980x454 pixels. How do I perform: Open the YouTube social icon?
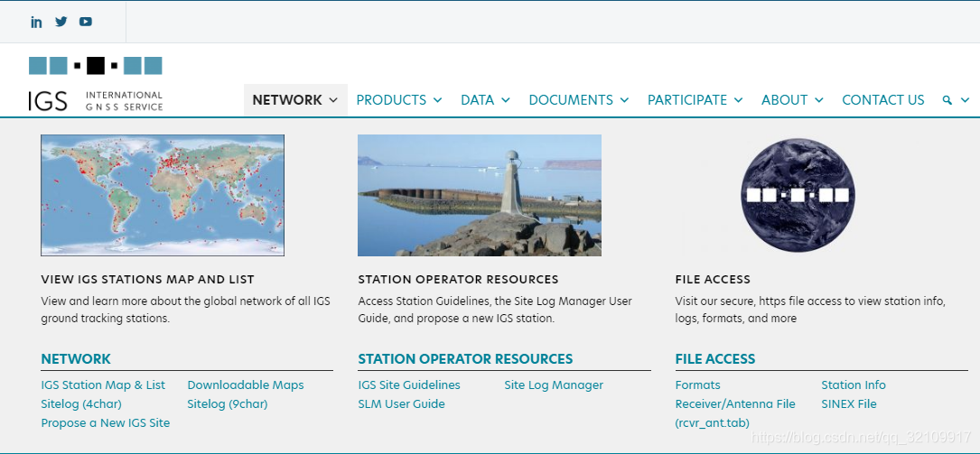86,22
